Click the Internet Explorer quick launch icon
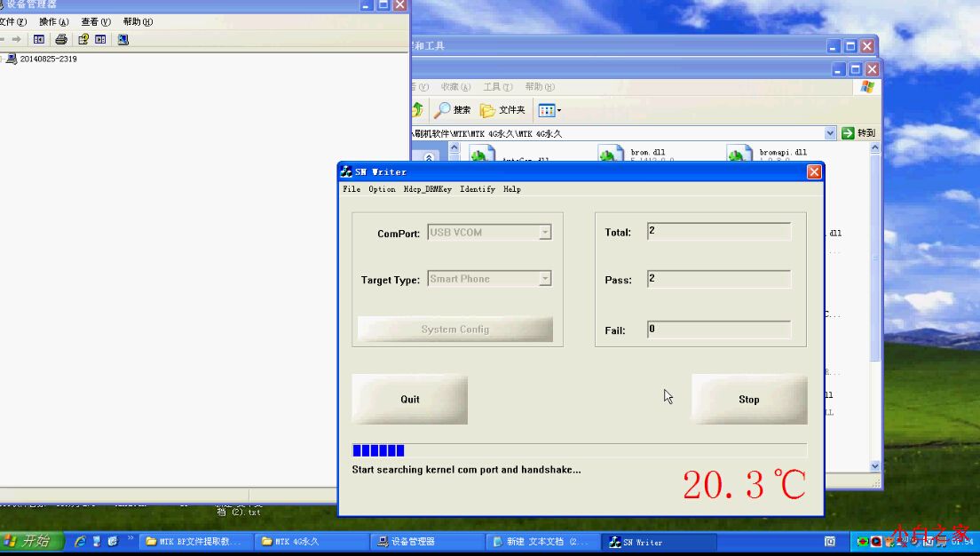The width and height of the screenshot is (980, 556). [80, 541]
